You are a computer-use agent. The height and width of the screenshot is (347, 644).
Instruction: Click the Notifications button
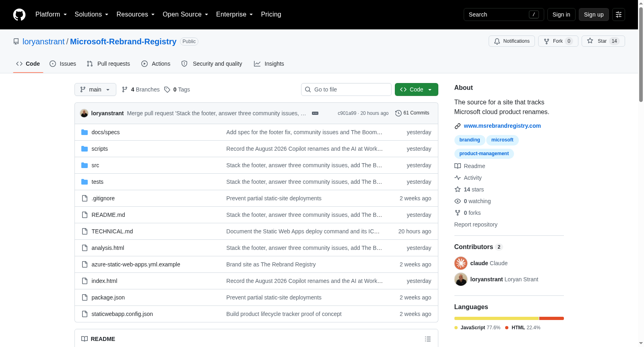[x=512, y=41]
